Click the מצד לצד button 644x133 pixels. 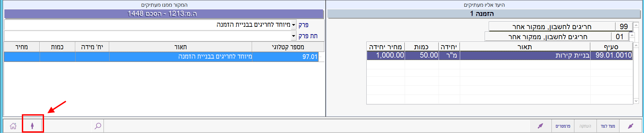click(608, 126)
